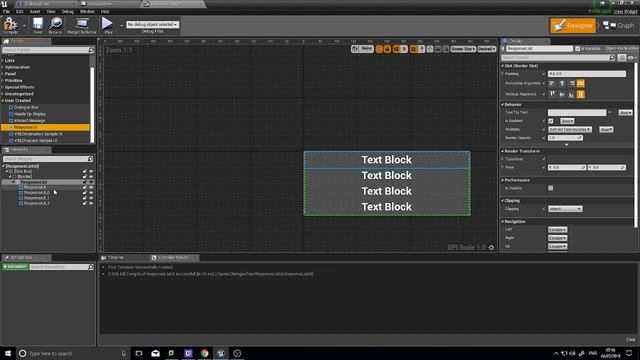This screenshot has width=640, height=360.
Task: Switch to Graph mode
Action: click(x=619, y=25)
